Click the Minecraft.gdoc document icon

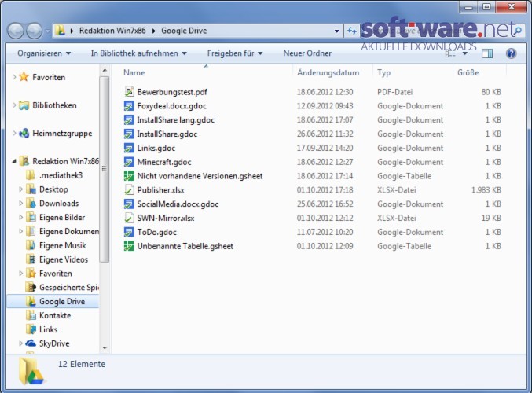point(129,162)
